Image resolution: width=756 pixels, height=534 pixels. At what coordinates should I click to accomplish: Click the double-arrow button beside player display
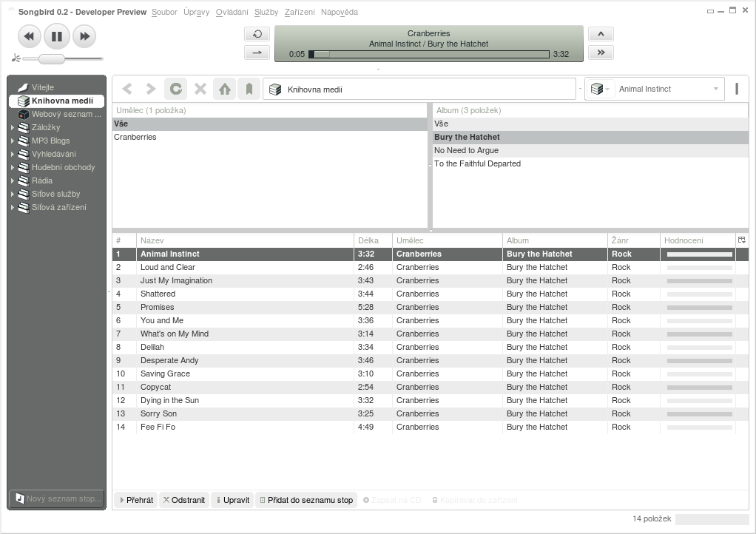tap(601, 52)
